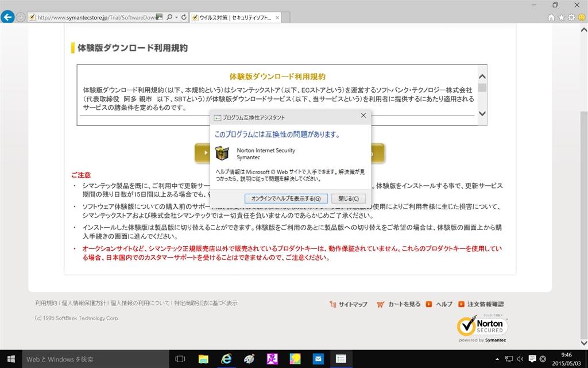Close the プログラム互換性アシスタント dialog with X
The image size is (588, 368).
(x=363, y=116)
